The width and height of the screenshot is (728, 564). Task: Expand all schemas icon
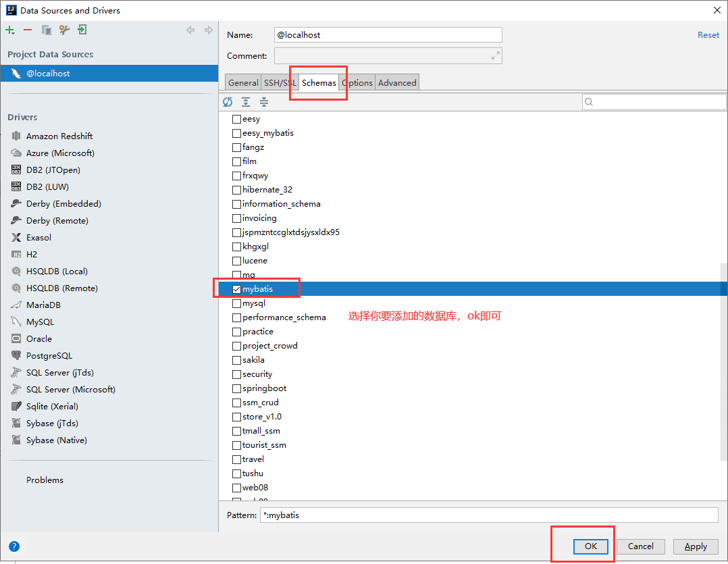pos(246,102)
